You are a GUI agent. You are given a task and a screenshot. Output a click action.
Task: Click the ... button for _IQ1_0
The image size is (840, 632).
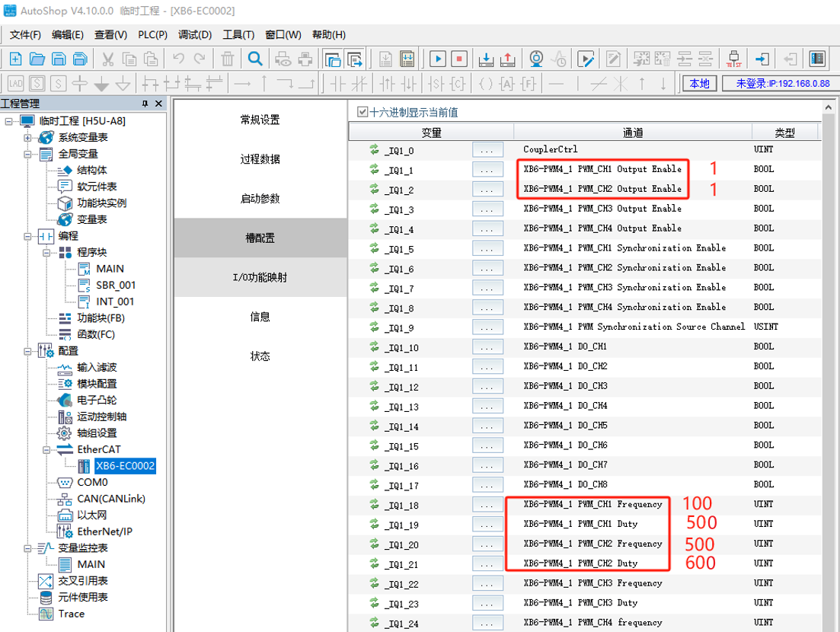tap(487, 150)
